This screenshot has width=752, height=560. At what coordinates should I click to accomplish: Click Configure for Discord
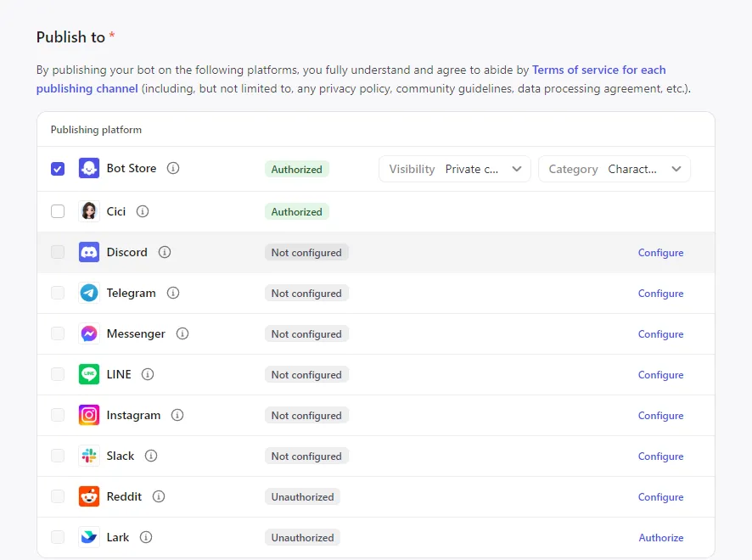(x=660, y=253)
